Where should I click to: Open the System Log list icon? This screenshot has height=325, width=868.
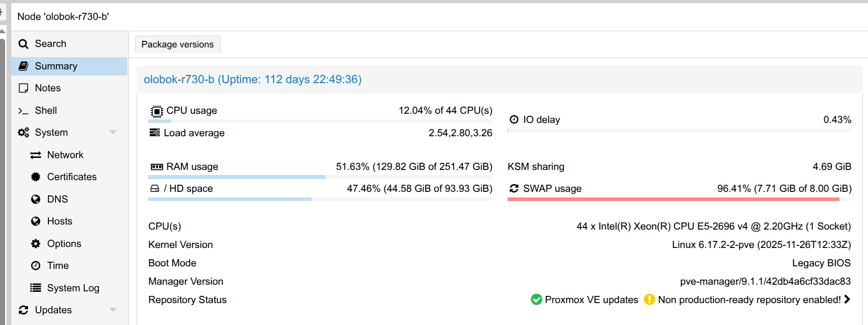[36, 288]
